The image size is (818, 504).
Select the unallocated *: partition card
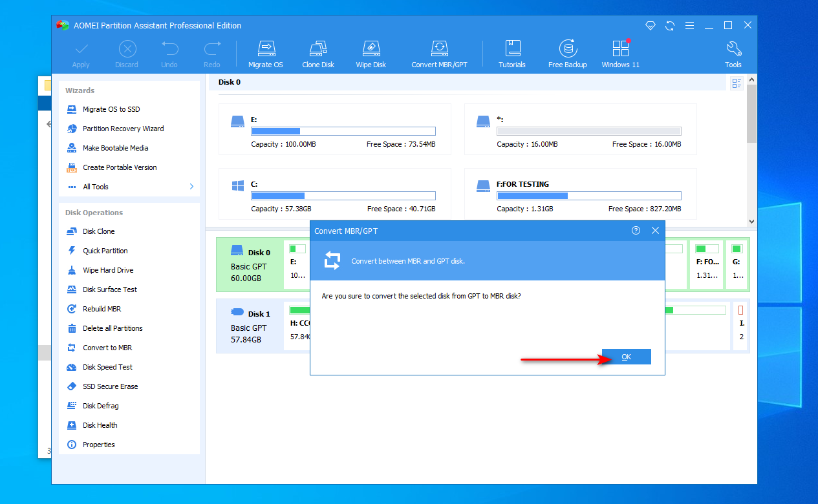tap(580, 129)
